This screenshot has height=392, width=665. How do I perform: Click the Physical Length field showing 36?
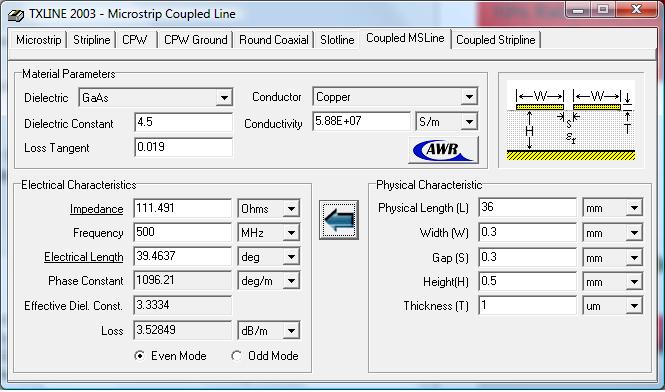tap(528, 207)
